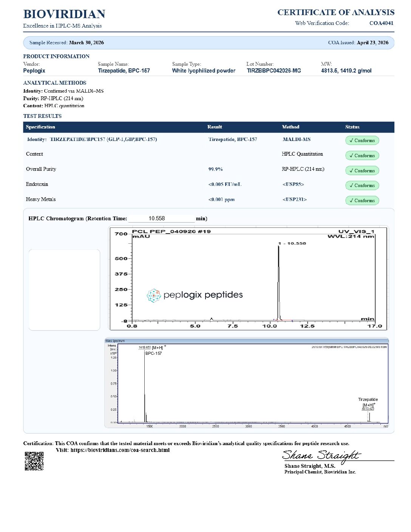
Task: Click the heavy metals result <0.001 ppm
Action: (x=221, y=199)
